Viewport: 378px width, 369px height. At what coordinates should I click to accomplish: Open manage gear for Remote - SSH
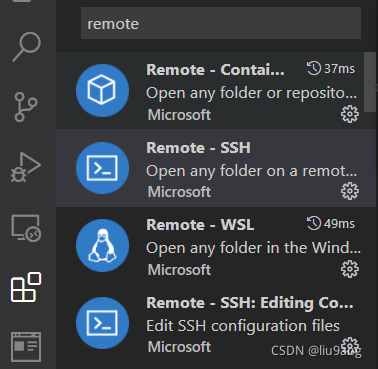[350, 191]
